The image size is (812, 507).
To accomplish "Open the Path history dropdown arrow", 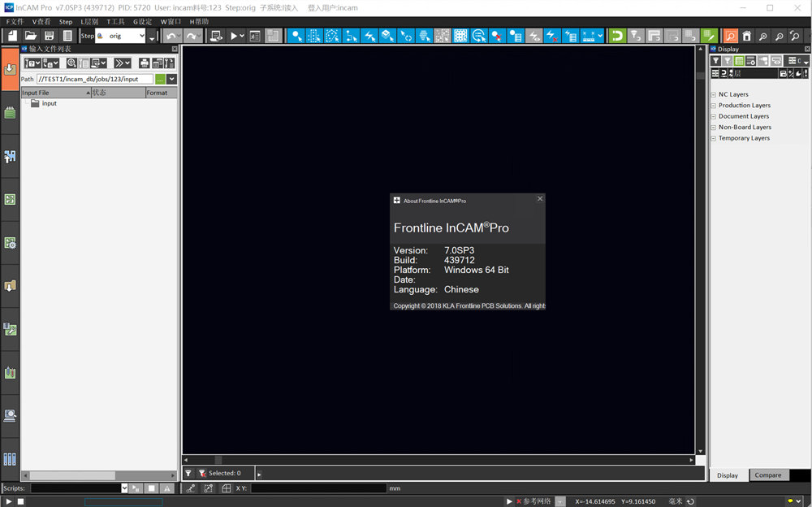I will [x=172, y=80].
